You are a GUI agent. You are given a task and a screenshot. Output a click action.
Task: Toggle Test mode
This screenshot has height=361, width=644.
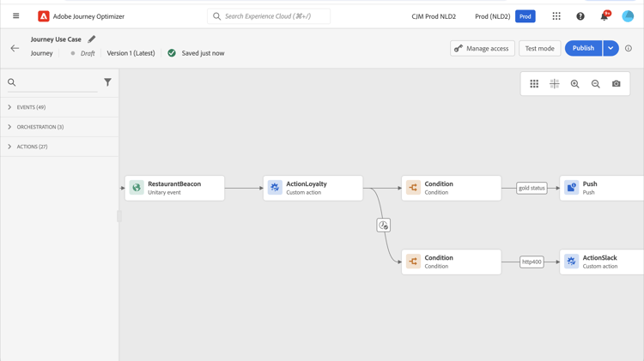539,48
